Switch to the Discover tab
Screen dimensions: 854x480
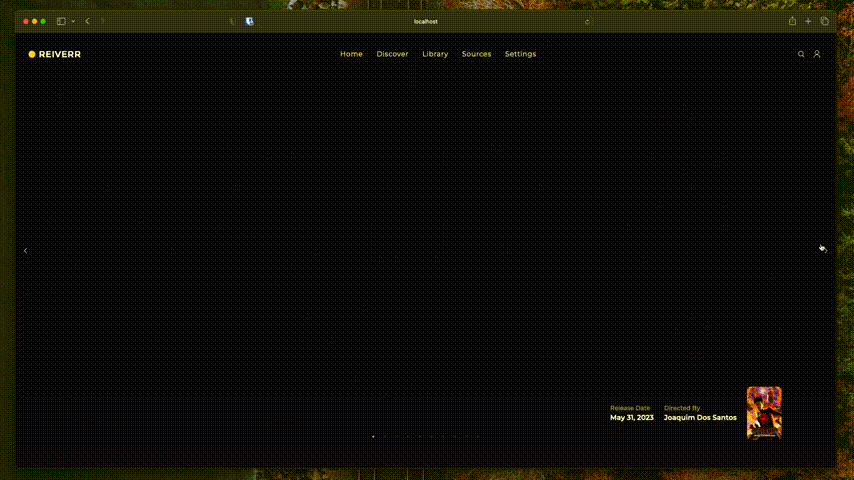click(392, 54)
